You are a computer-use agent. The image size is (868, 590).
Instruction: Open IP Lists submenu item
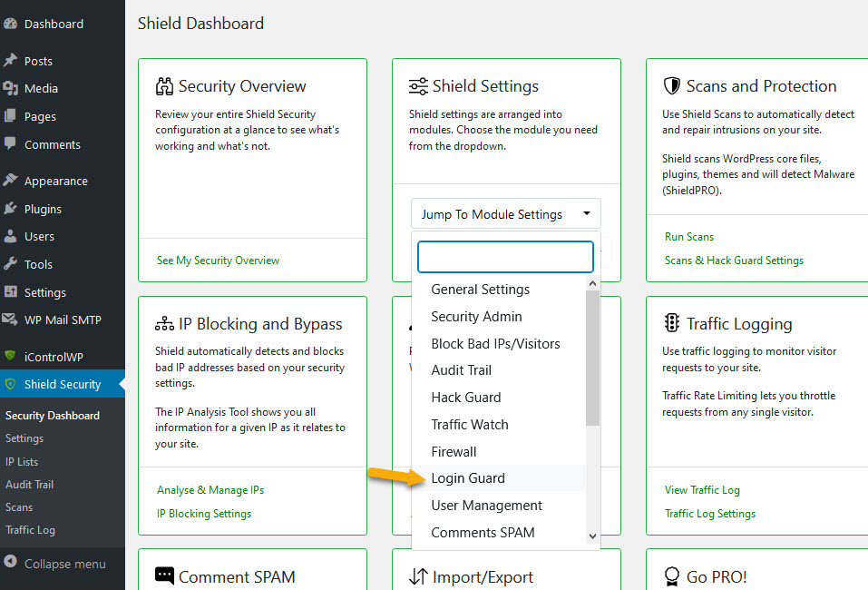[x=22, y=461]
